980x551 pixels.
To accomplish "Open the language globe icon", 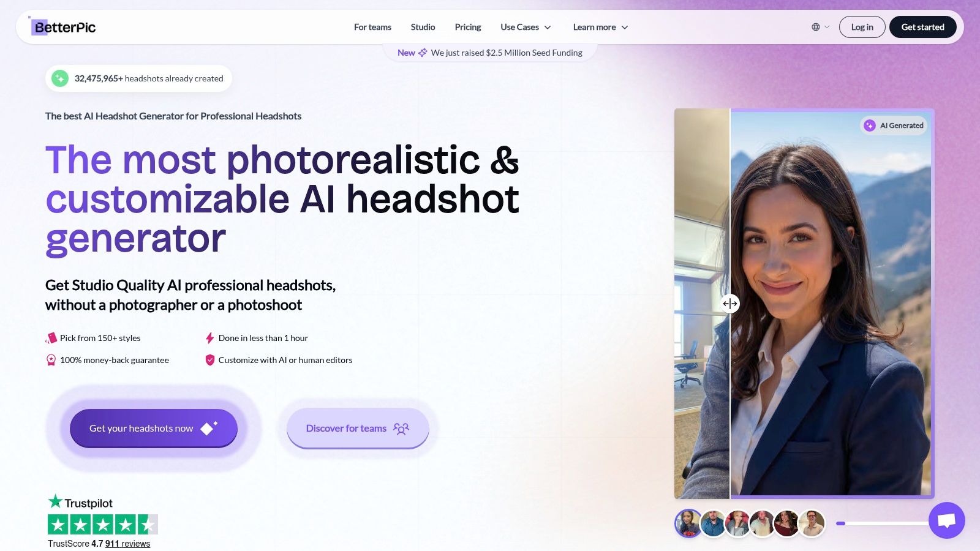I will tap(815, 26).
